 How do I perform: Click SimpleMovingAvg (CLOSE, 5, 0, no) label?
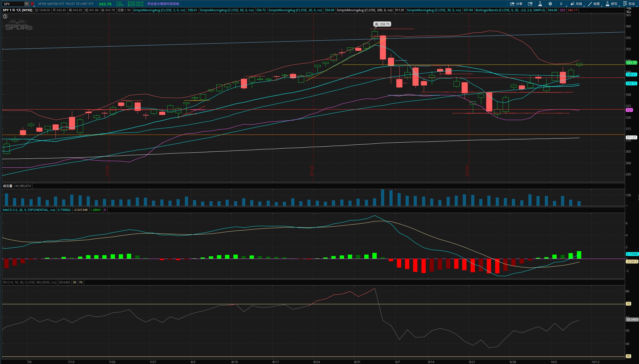(159, 10)
